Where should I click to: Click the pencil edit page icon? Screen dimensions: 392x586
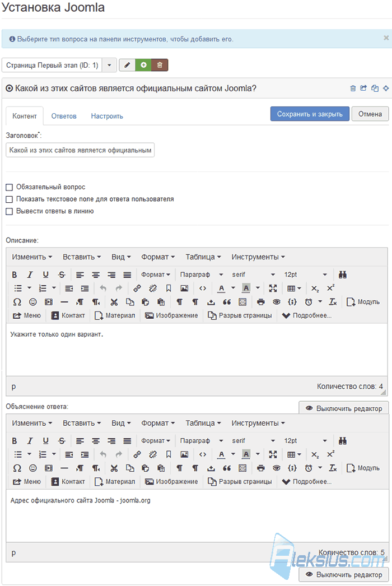(128, 65)
